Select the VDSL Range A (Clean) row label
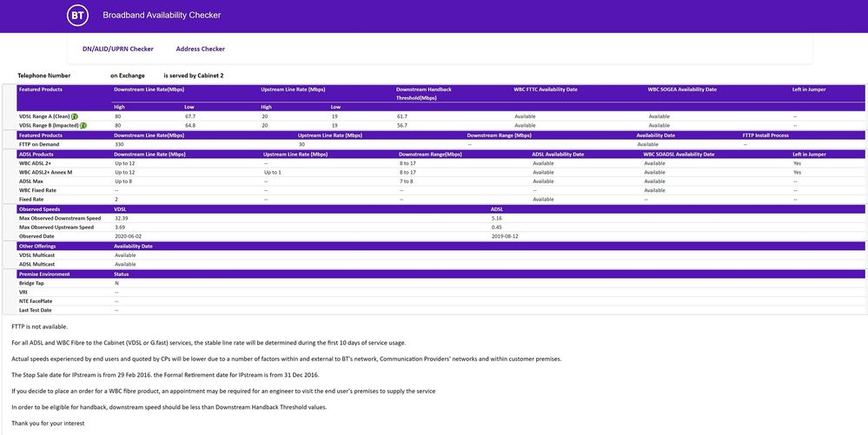Viewport: 868px width, 435px height. pos(43,116)
